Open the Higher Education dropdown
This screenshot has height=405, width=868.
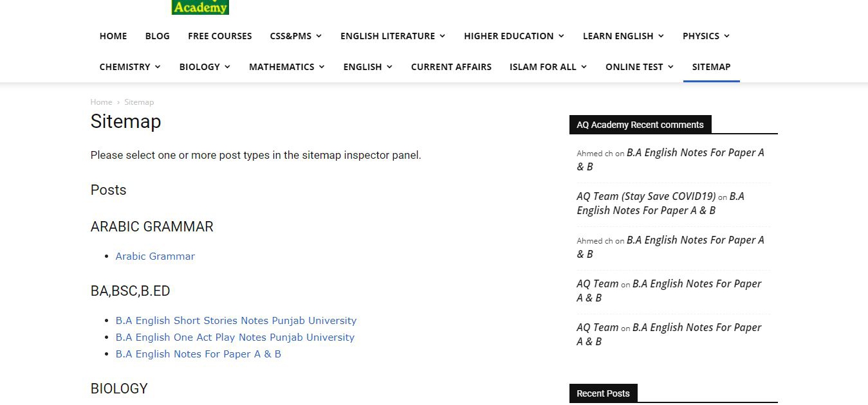(x=513, y=36)
